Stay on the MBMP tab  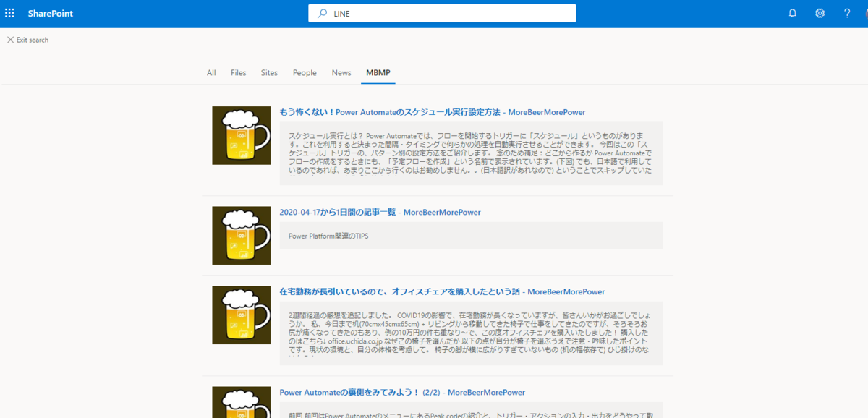378,72
